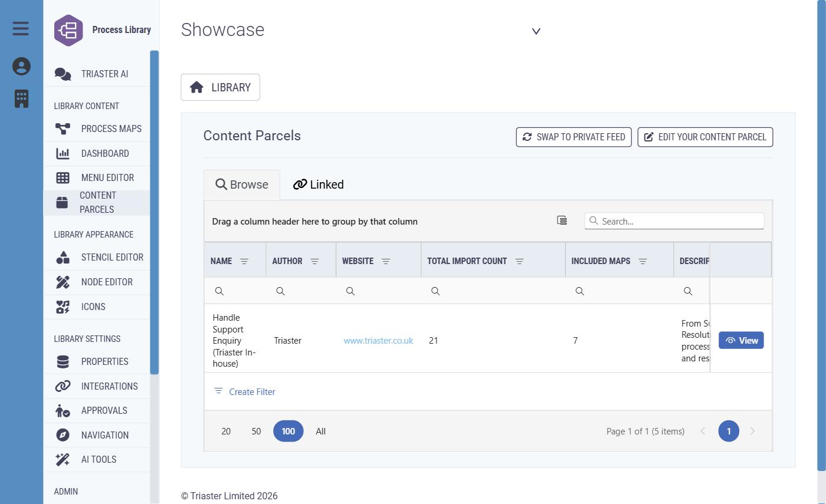Click Create Filter

point(244,391)
